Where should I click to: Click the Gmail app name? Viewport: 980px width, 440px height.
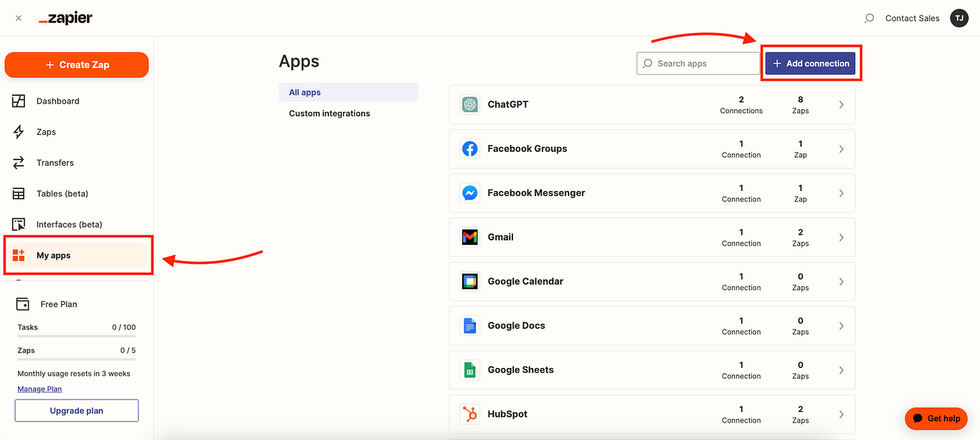[500, 237]
